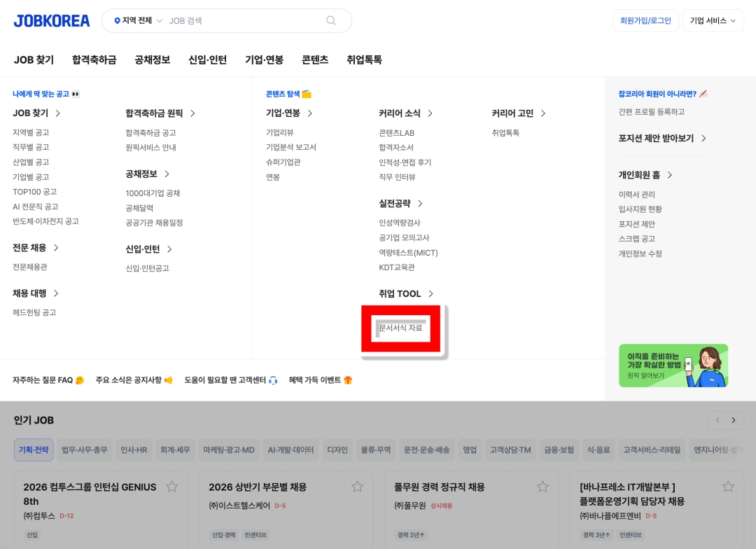Open 합격축하금 in the top navigation
Viewport: 756px width, 549px height.
coord(94,60)
